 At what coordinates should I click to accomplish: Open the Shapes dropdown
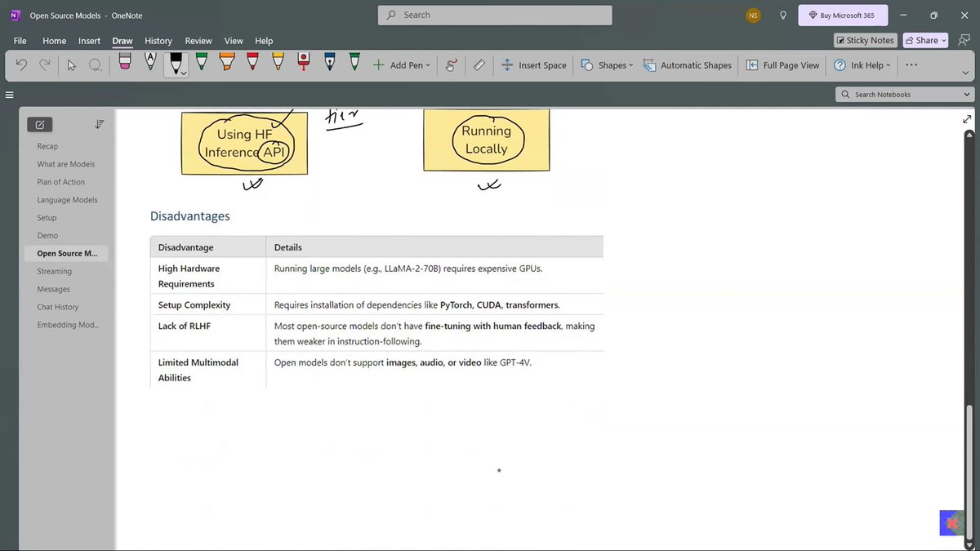607,65
